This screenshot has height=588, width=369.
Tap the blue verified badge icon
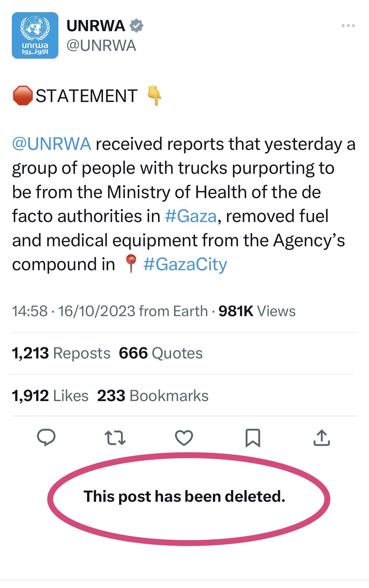pos(136,26)
